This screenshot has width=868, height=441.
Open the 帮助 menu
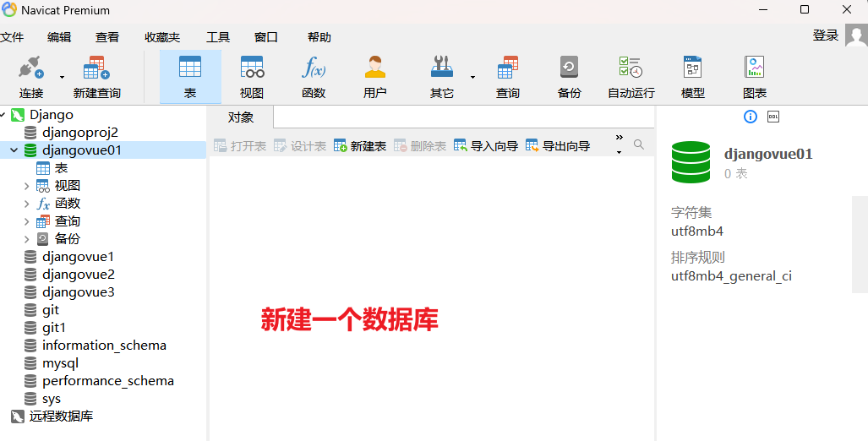coord(319,37)
